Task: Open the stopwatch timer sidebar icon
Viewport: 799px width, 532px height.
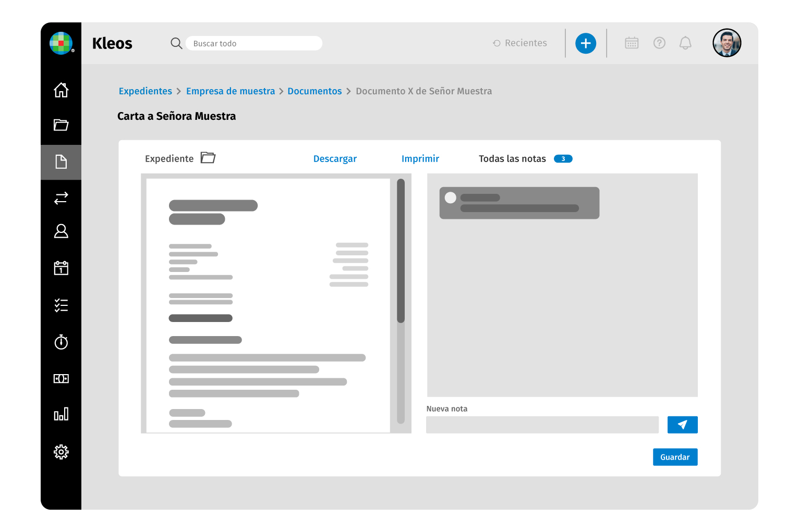Action: tap(61, 342)
